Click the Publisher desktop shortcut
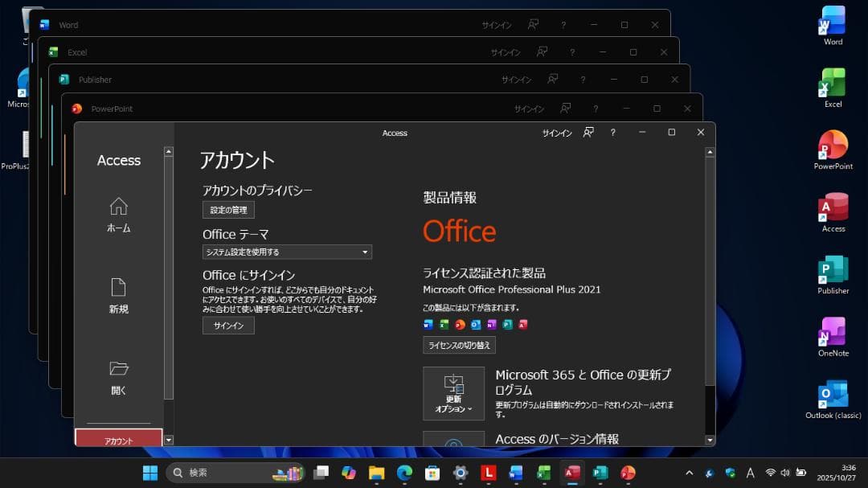868x488 pixels. (833, 274)
